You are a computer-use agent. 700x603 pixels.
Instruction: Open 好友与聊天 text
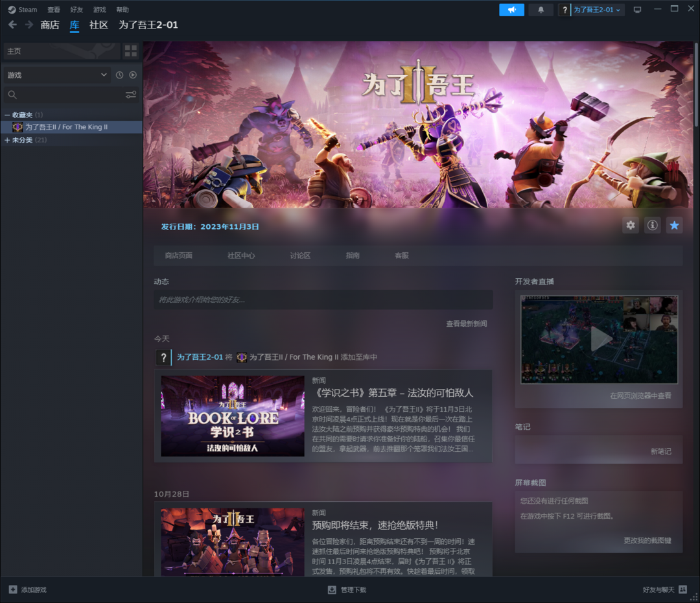tap(659, 590)
